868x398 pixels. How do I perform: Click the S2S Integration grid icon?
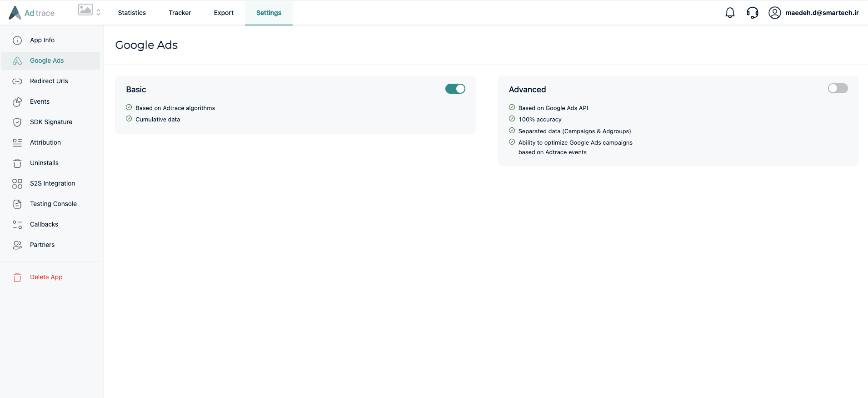tap(17, 184)
